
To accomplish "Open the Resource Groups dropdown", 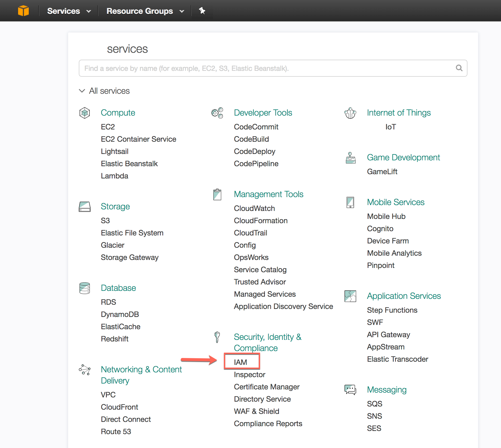I will click(x=145, y=11).
